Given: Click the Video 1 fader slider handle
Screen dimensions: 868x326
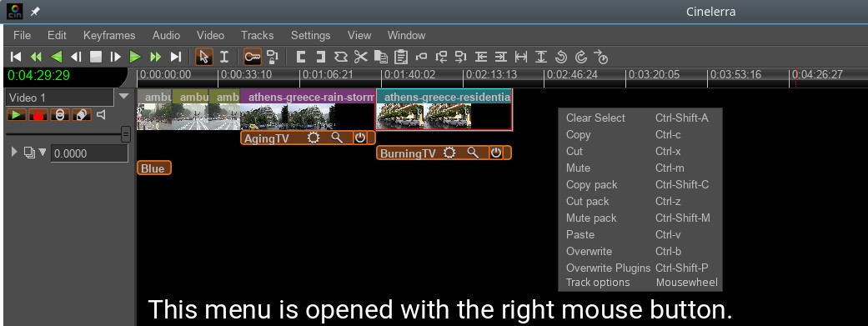Looking at the screenshot, I should 126,134.
